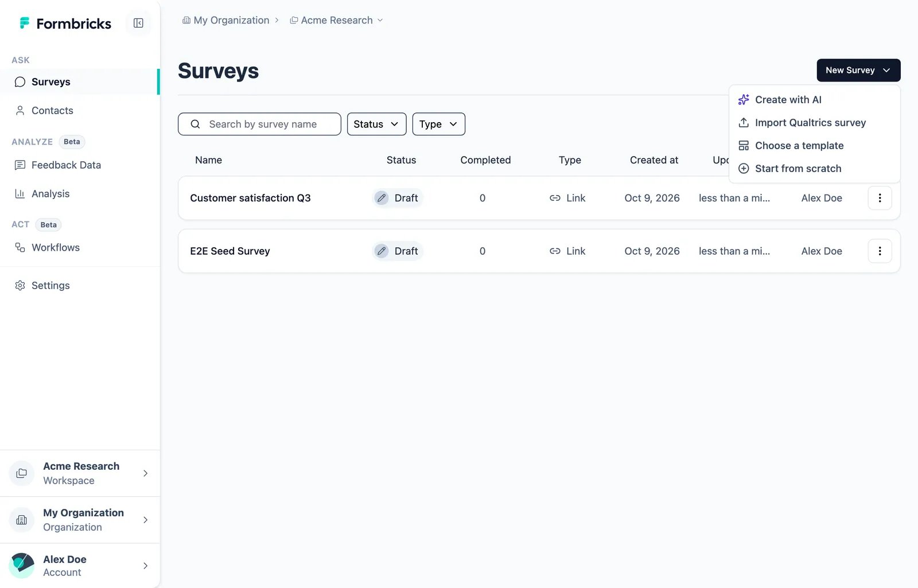Expand the Acme Research workspace switcher
918x588 pixels.
coord(80,473)
